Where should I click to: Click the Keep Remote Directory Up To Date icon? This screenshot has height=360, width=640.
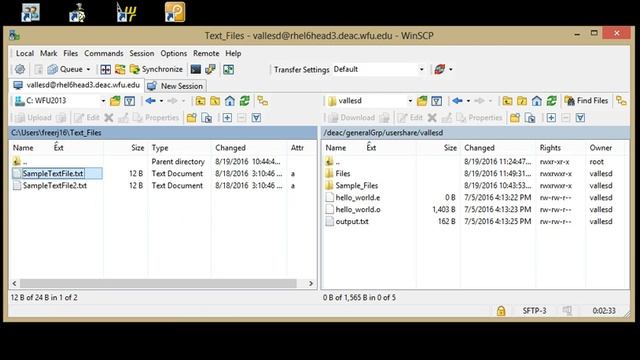coord(120,69)
